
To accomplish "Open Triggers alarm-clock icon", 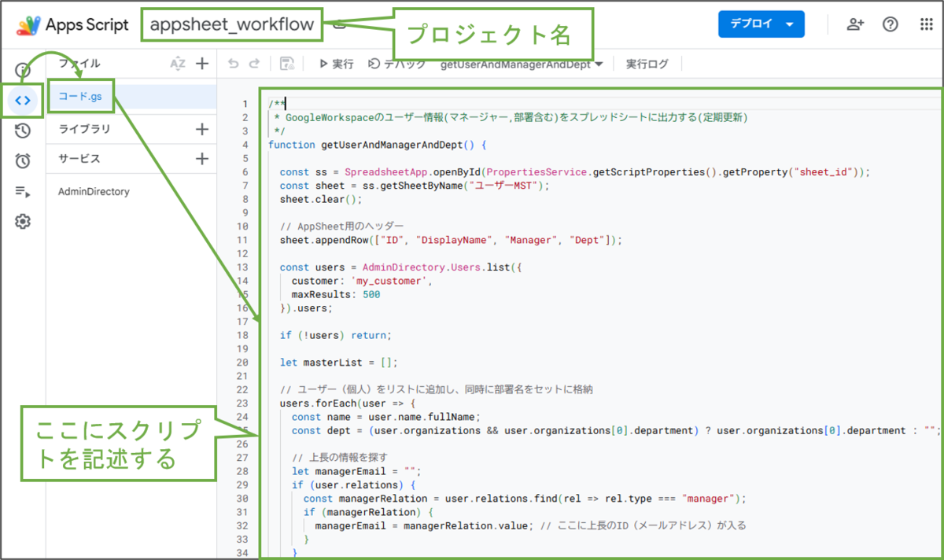I will pyautogui.click(x=23, y=161).
